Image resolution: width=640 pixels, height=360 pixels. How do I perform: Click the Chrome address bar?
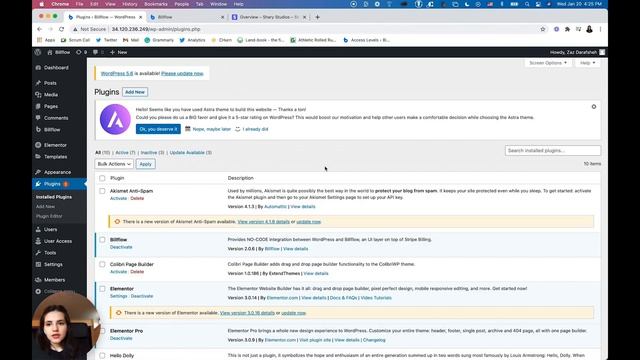tap(302, 29)
